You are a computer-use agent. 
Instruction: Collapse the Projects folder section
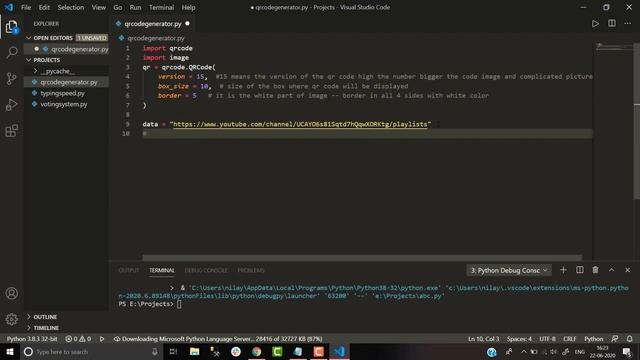pyautogui.click(x=29, y=60)
